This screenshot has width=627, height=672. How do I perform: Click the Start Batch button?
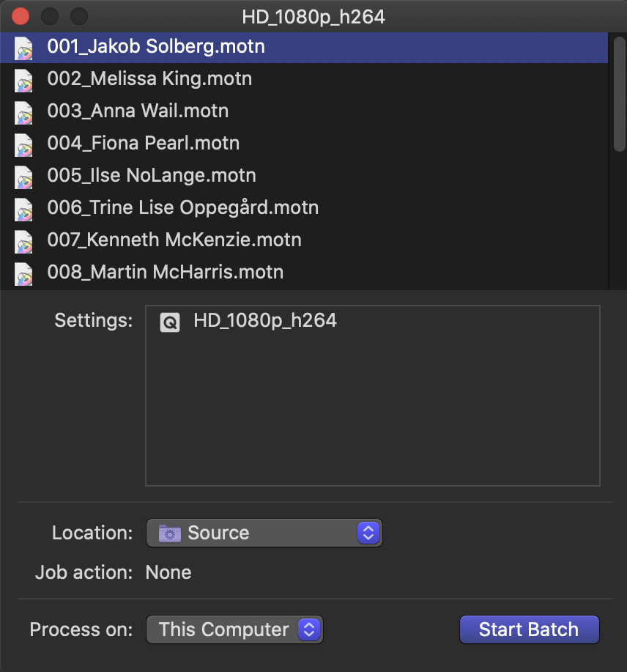coord(530,629)
